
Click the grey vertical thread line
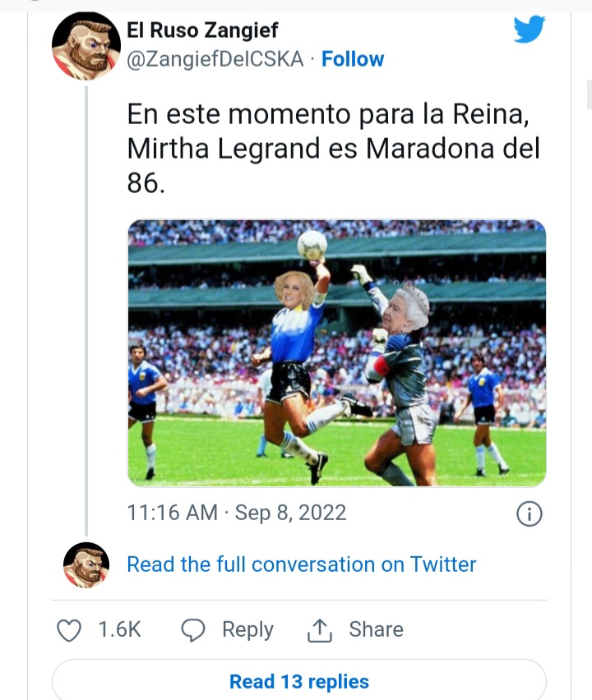point(86,312)
